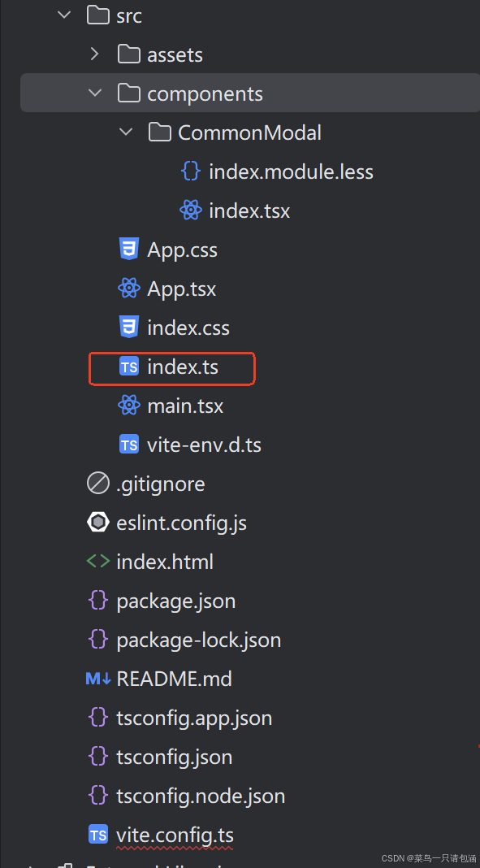Click the TS icon of vite-env.d.ts

[x=129, y=445]
